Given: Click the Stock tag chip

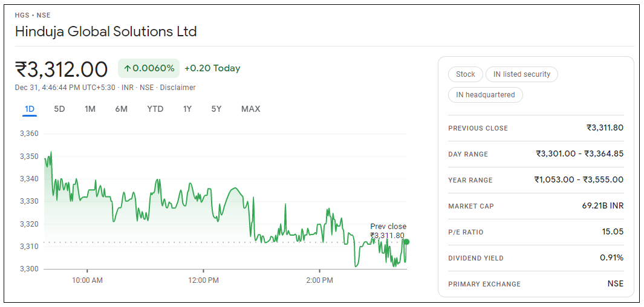Looking at the screenshot, I should coord(466,74).
